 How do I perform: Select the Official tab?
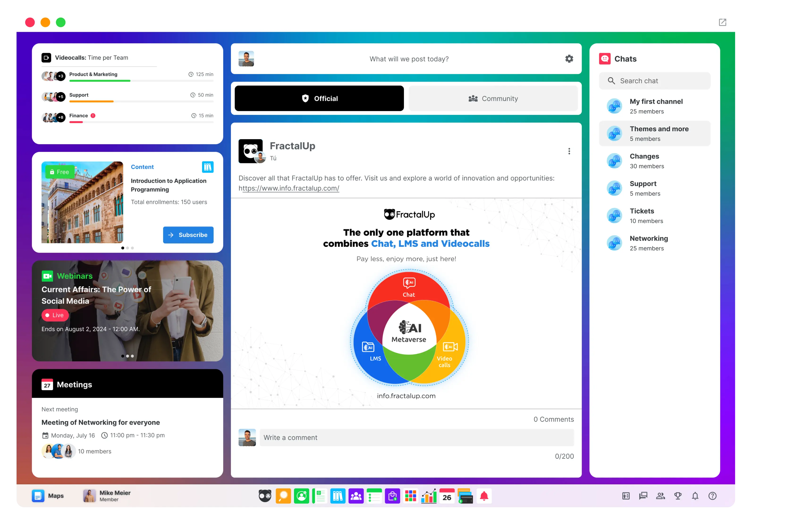tap(319, 99)
